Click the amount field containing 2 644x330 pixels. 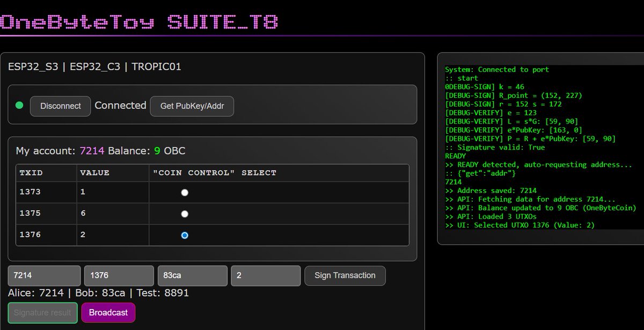pyautogui.click(x=266, y=275)
